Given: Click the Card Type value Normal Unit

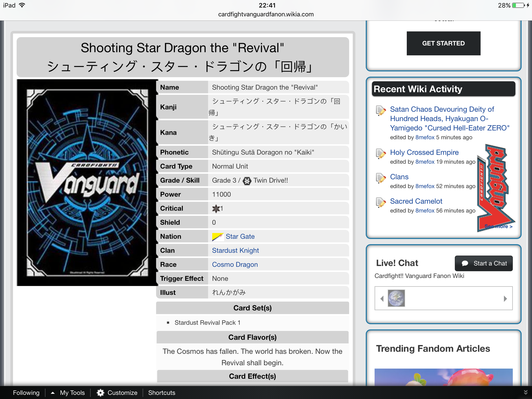Looking at the screenshot, I should coord(230,167).
